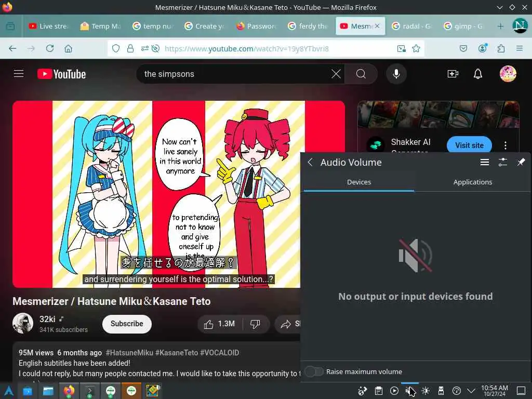Configure Audio Volume settings sliders icon
The height and width of the screenshot is (399, 532).
click(503, 163)
